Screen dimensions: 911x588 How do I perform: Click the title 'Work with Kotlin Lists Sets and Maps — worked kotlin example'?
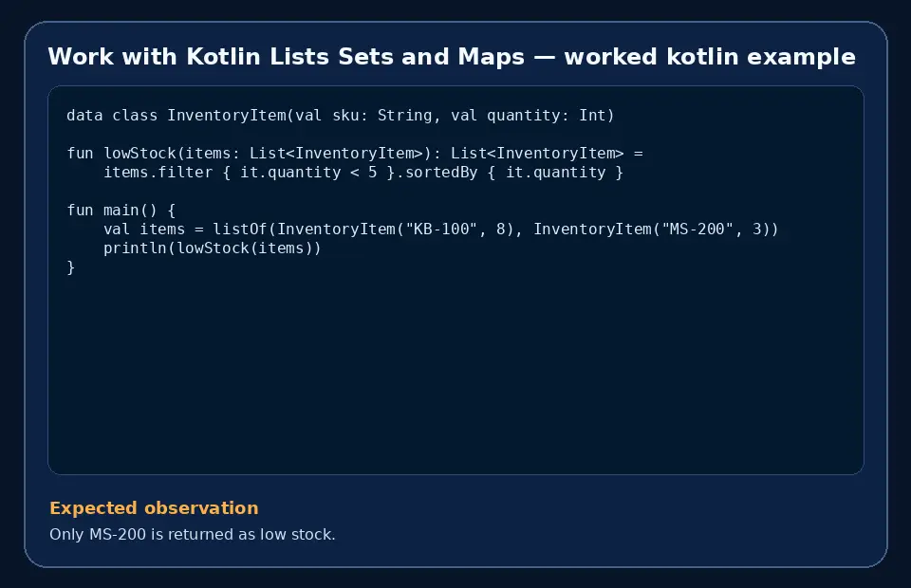452,57
